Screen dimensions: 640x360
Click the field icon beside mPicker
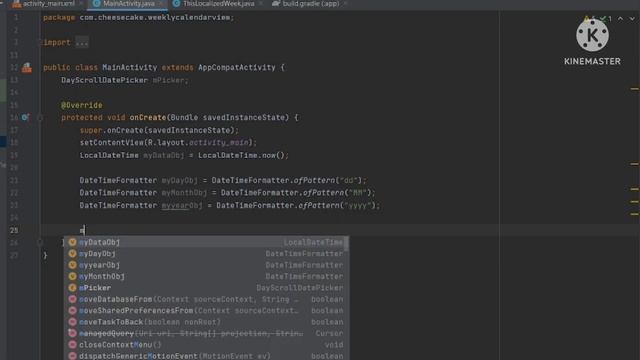click(x=73, y=288)
